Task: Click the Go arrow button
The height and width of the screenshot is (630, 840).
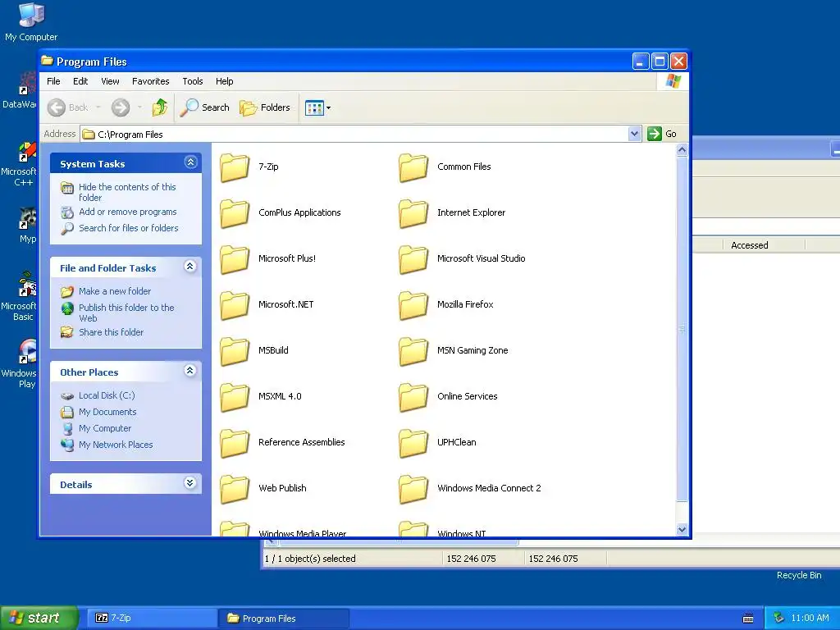Action: click(x=662, y=134)
